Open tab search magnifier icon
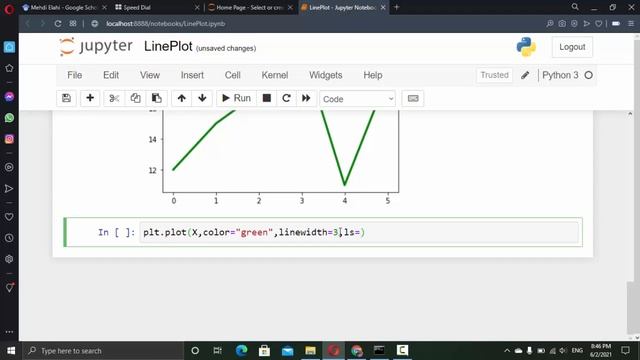Viewport: 640px width, 360px height. point(575,7)
